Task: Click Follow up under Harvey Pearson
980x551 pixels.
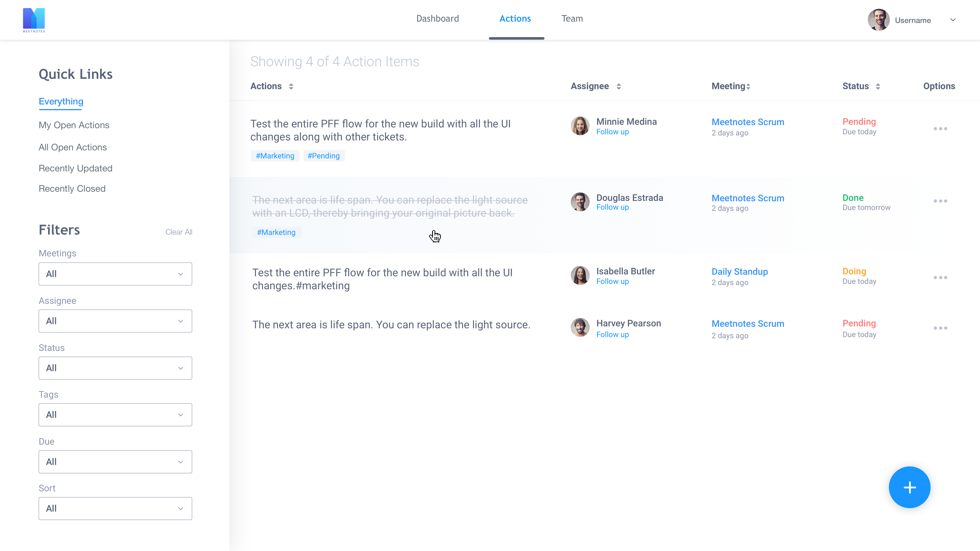Action: click(612, 335)
